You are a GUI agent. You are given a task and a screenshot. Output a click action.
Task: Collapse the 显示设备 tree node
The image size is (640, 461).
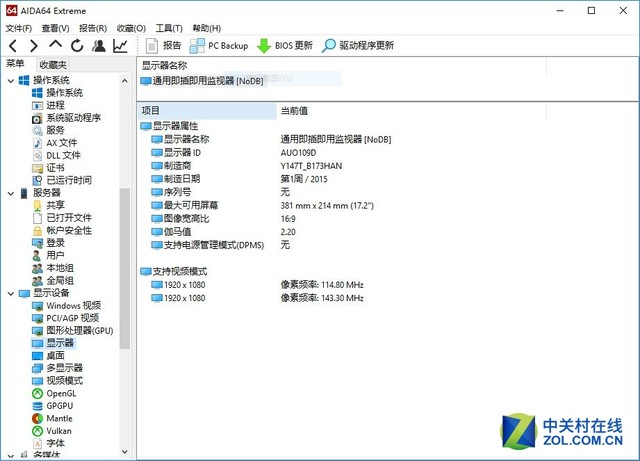click(11, 293)
